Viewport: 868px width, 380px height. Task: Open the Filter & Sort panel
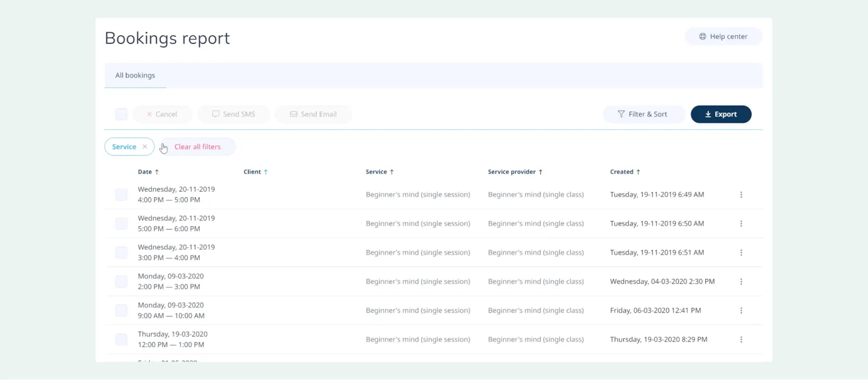pos(643,114)
